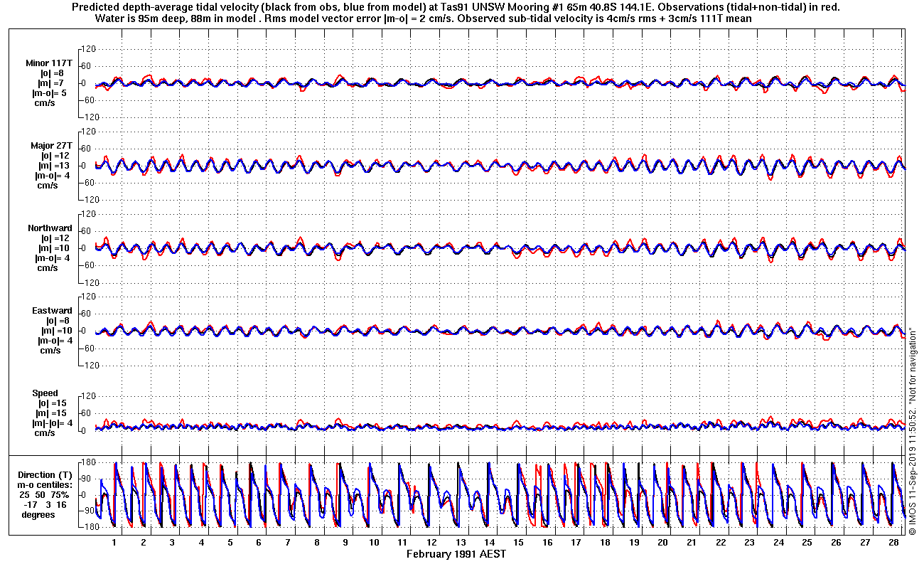Click day "26" on the date axis
This screenshot has height=569, width=924.
(836, 542)
